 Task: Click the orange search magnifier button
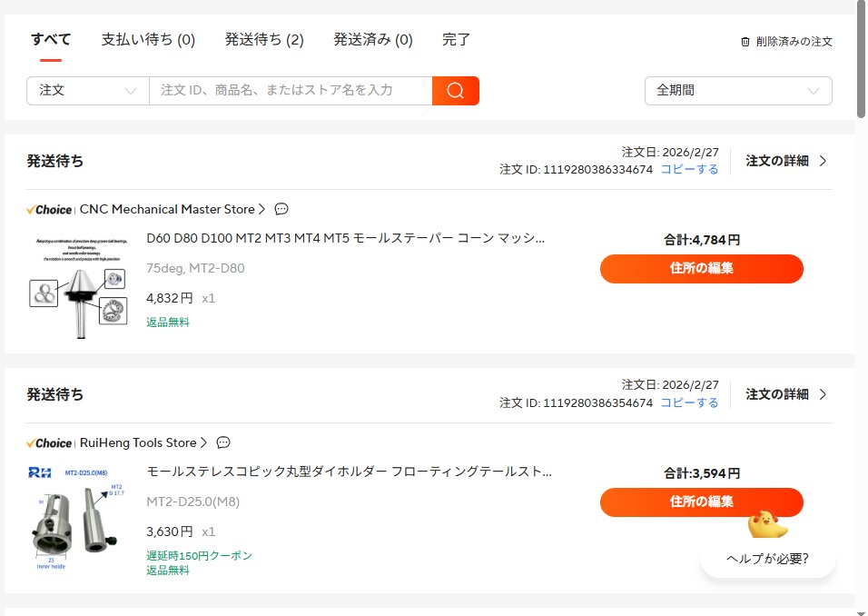(455, 91)
